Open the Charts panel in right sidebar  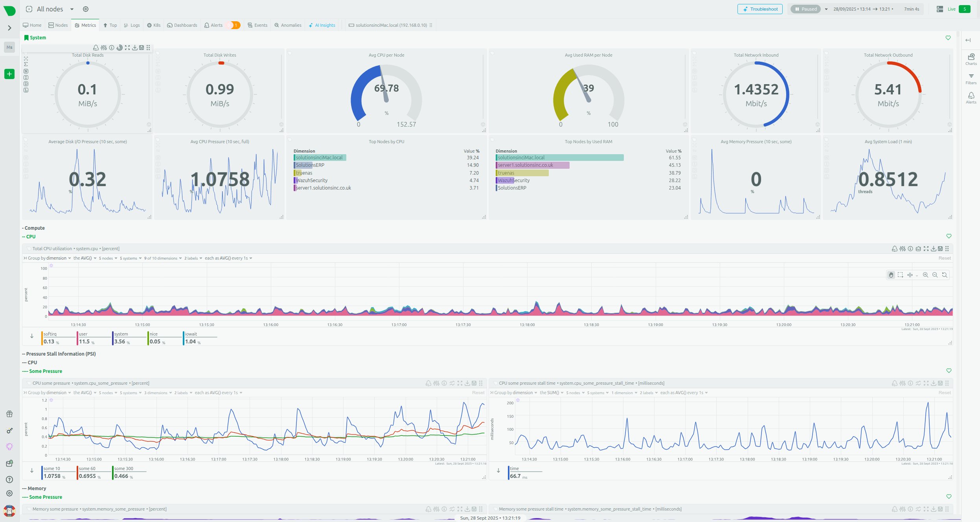tap(971, 59)
